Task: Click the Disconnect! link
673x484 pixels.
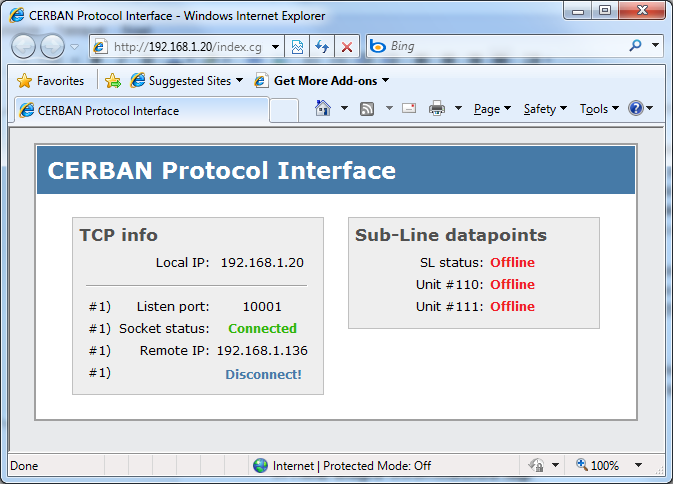Action: (x=263, y=374)
